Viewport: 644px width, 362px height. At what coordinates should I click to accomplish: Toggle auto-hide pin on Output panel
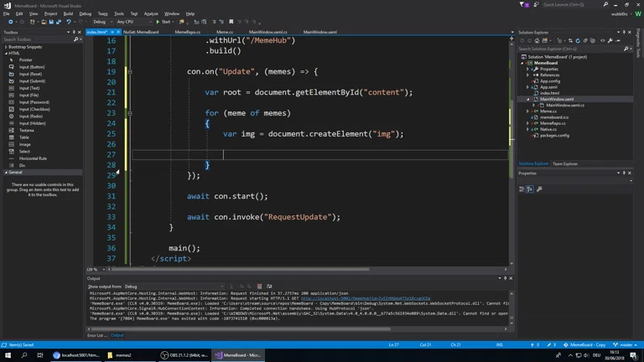pyautogui.click(x=505, y=278)
